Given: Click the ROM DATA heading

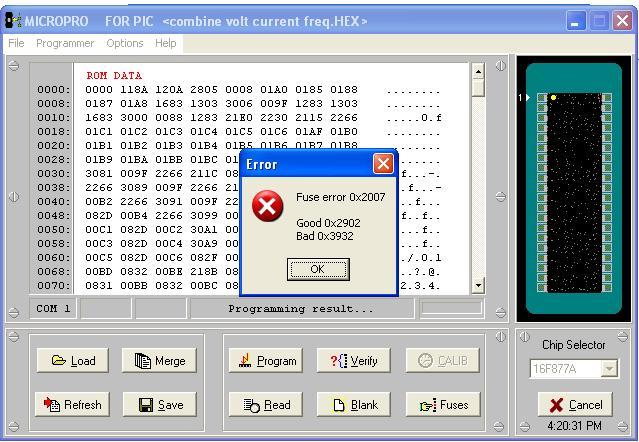Looking at the screenshot, I should 114,76.
